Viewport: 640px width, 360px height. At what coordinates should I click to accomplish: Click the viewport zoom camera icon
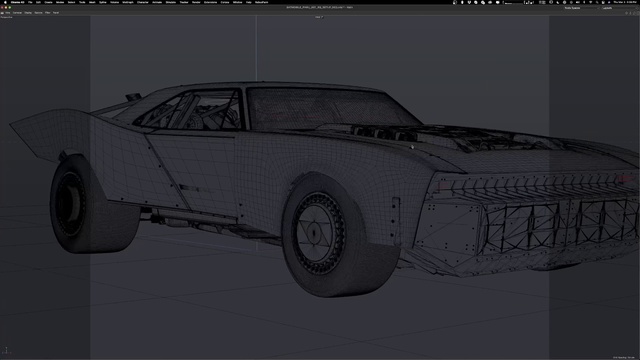point(630,13)
